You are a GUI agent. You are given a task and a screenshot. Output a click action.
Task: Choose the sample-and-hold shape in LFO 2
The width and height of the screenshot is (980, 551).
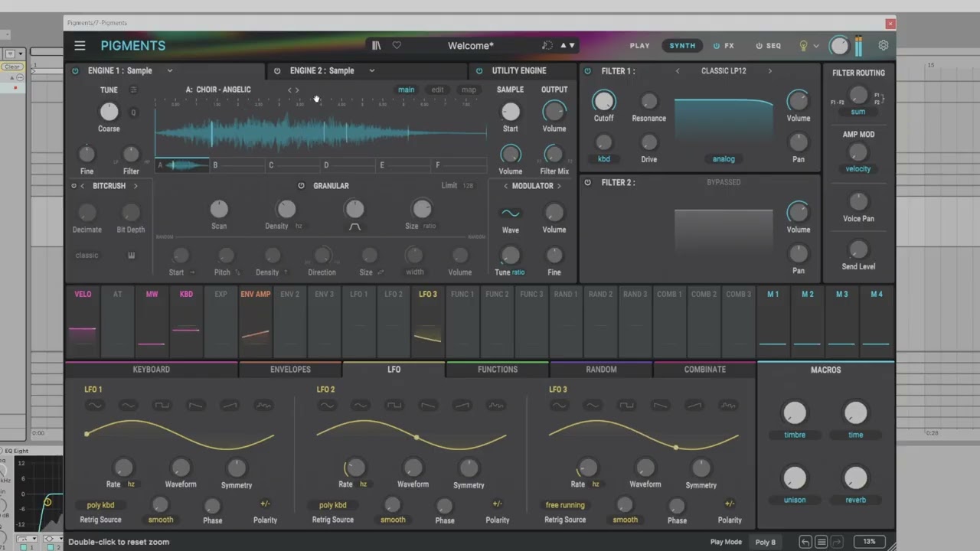coord(495,405)
